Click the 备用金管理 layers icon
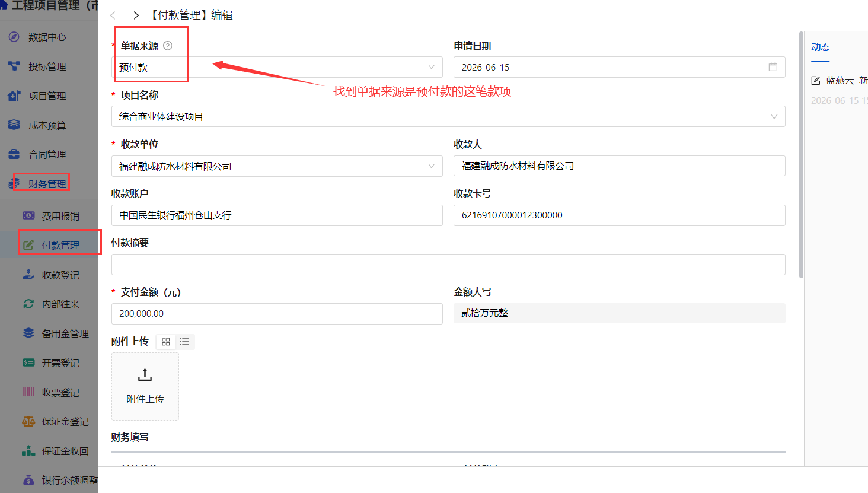This screenshot has height=493, width=868. 28,333
